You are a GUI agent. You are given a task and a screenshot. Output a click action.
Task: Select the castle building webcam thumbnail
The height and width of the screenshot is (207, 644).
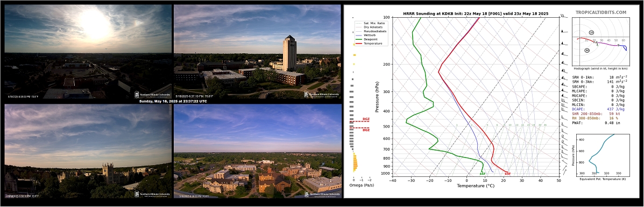click(88, 151)
